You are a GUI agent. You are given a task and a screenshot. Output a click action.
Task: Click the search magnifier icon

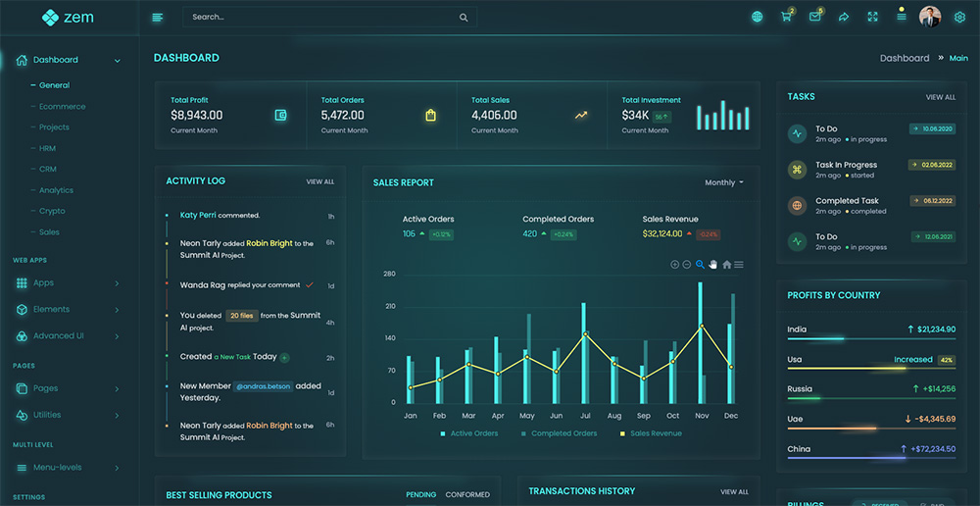point(464,18)
